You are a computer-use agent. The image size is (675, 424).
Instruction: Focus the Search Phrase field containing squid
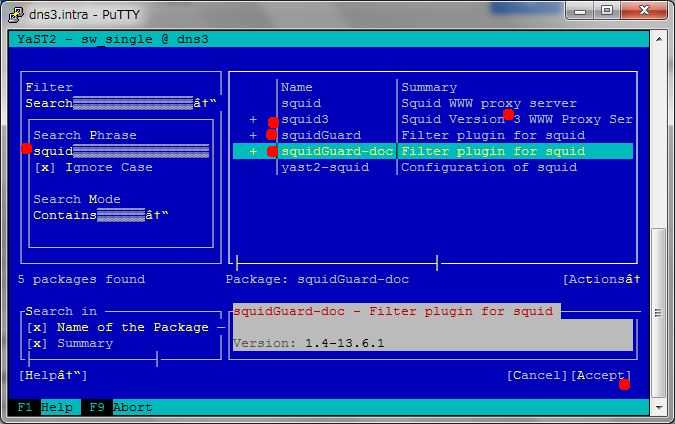(121, 151)
